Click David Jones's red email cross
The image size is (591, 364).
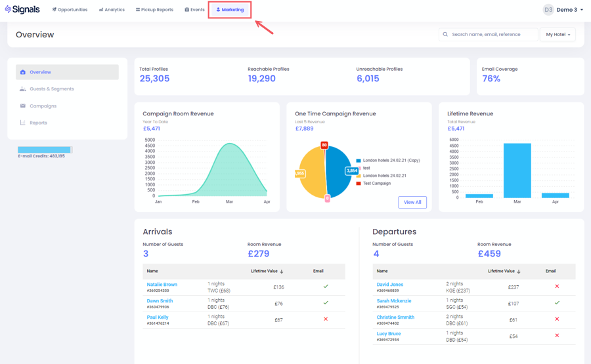(557, 287)
